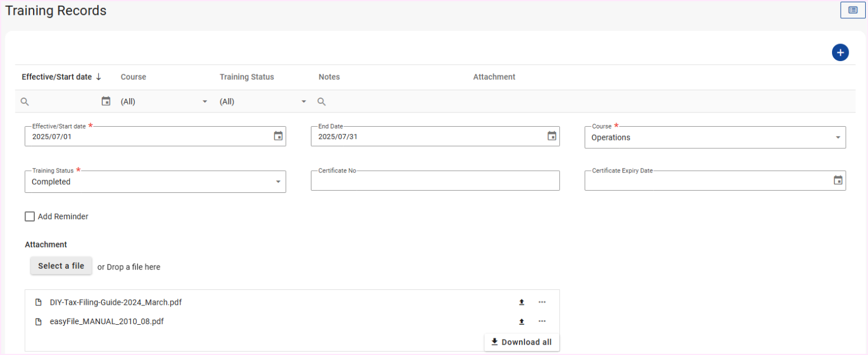Click the Certificate No input field
868x355 pixels.
435,181
